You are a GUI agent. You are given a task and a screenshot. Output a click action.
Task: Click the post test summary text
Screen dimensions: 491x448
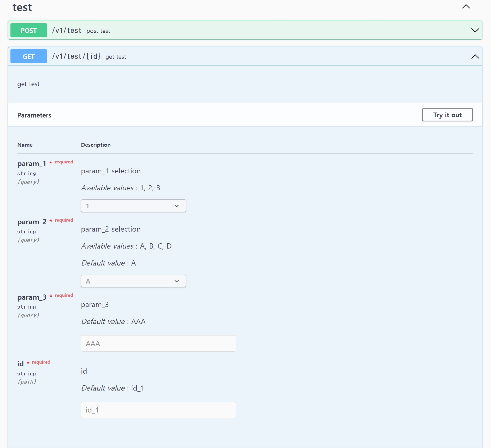click(98, 31)
